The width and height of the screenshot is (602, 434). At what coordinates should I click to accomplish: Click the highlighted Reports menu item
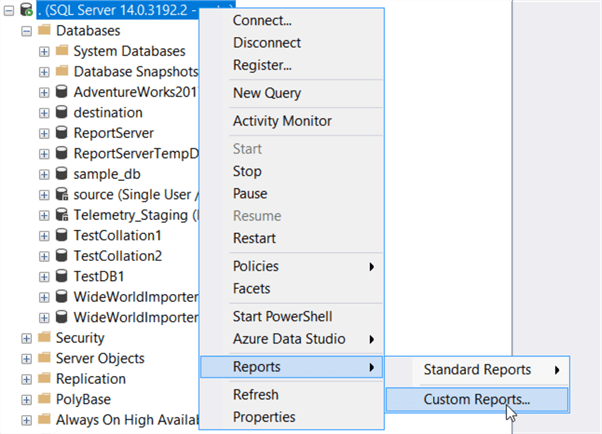point(292,367)
